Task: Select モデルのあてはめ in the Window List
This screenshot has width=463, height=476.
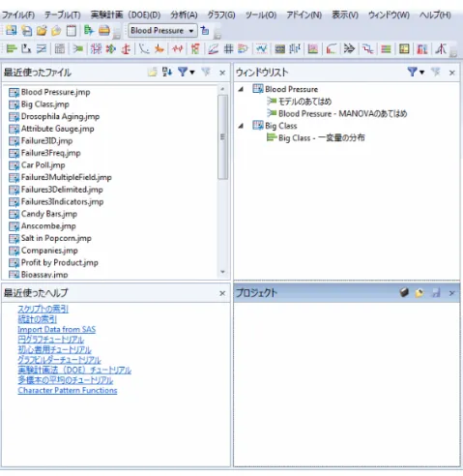Action: (x=304, y=102)
